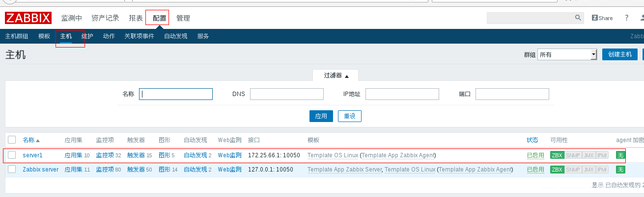Click encryption 无 badge for server1
644x197 pixels.
(621, 155)
